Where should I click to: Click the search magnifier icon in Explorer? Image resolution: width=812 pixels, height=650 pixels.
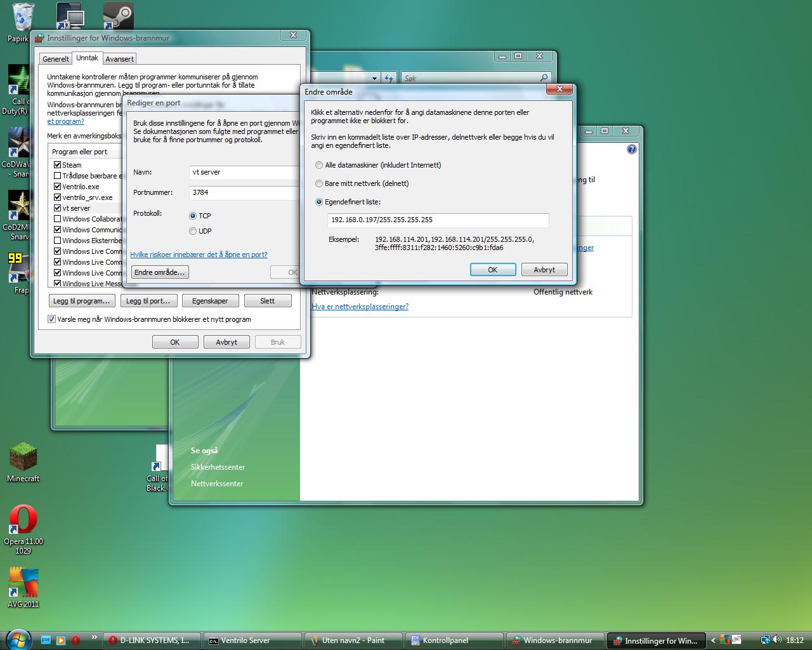[x=544, y=78]
